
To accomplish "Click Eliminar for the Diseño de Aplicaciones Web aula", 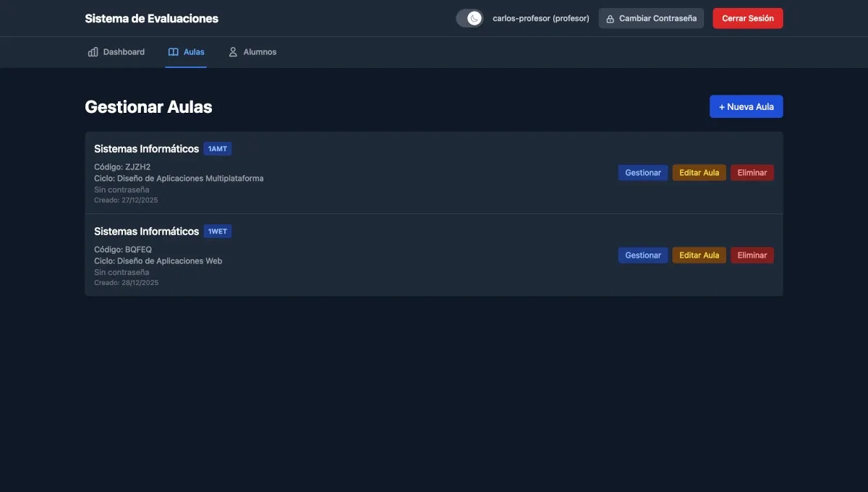I will coord(752,253).
